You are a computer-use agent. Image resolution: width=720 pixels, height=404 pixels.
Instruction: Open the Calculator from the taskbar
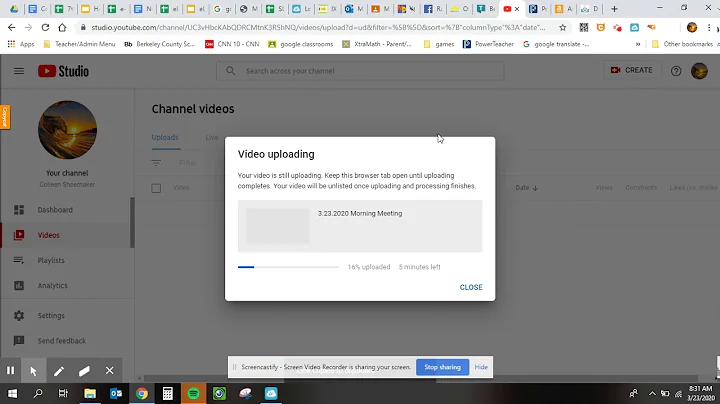(x=168, y=393)
